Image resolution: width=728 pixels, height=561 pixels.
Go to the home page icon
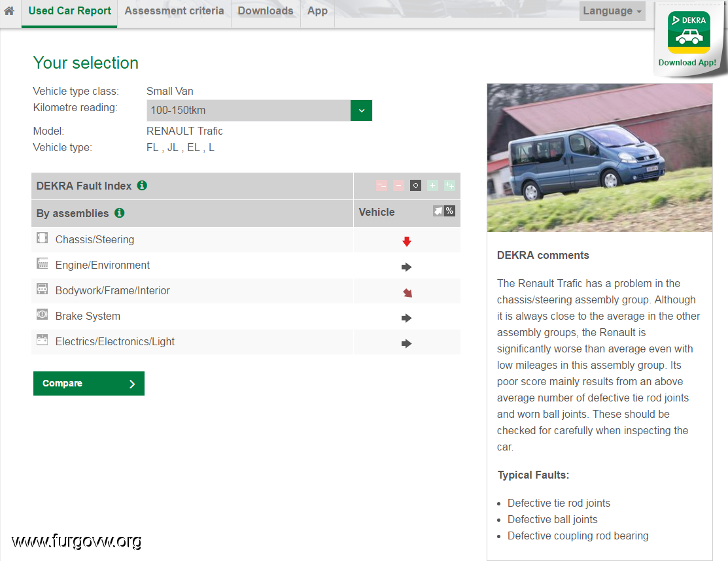pyautogui.click(x=9, y=10)
